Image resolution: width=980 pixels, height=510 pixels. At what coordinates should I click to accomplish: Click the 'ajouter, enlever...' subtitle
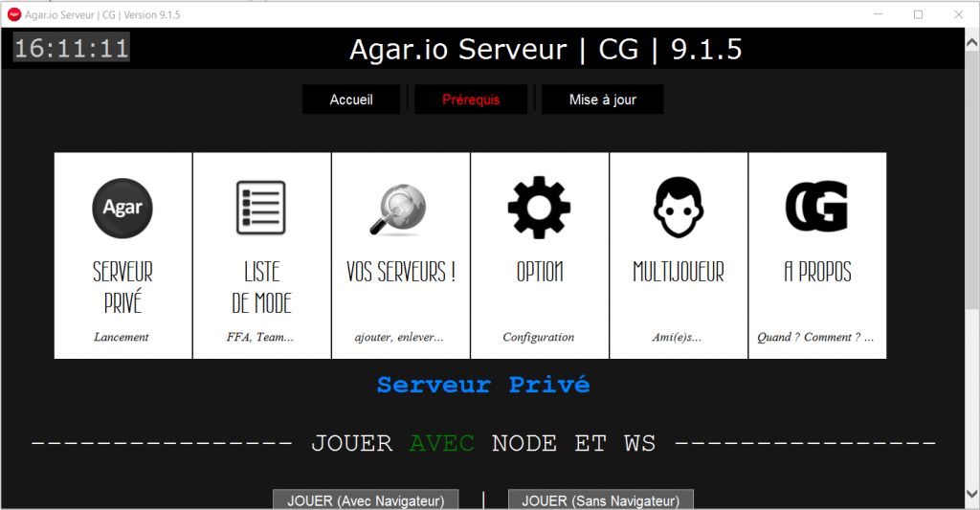[x=399, y=338]
